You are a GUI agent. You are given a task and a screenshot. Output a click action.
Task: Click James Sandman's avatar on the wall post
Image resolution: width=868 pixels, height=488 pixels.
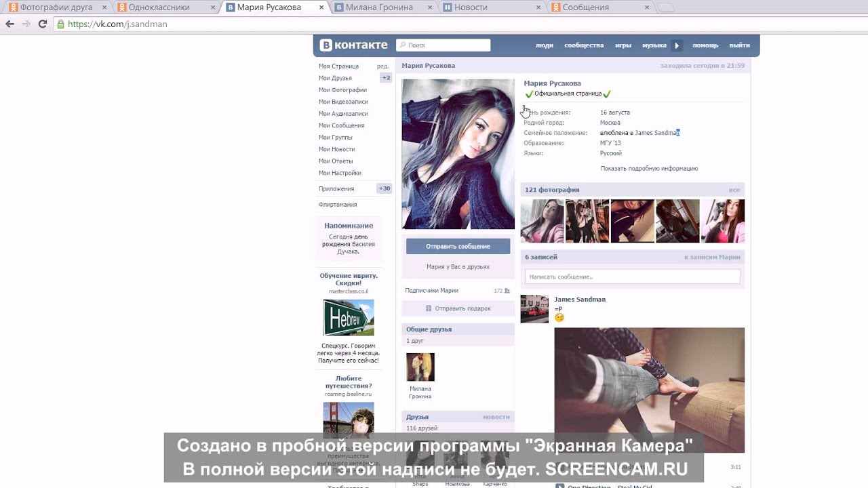pyautogui.click(x=534, y=309)
